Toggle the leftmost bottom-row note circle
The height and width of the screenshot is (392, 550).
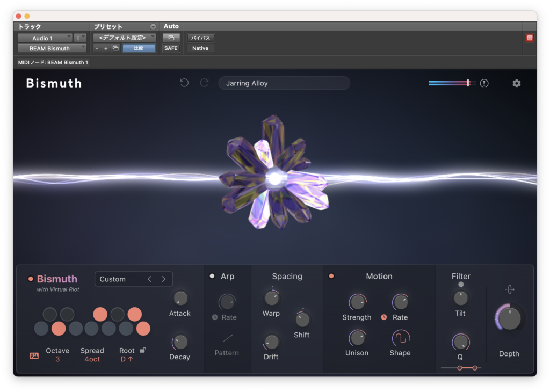(41, 329)
